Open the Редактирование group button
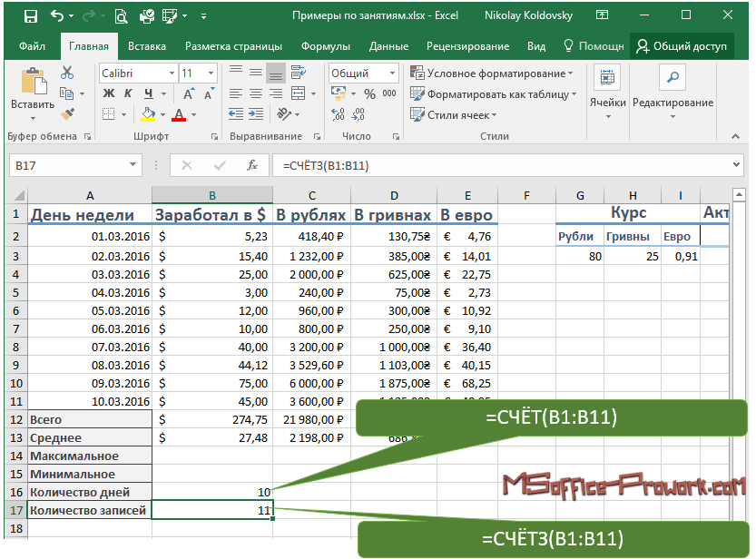 click(673, 93)
